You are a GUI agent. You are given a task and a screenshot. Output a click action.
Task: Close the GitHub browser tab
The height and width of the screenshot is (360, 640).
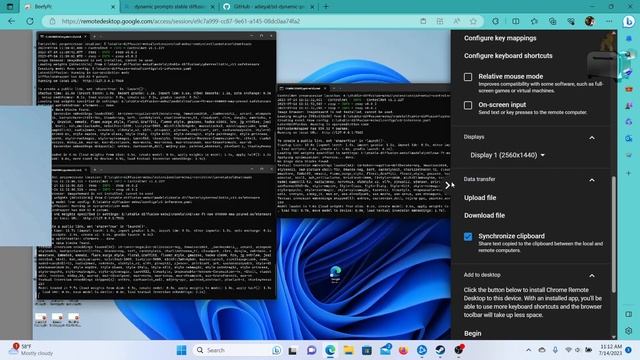312,7
